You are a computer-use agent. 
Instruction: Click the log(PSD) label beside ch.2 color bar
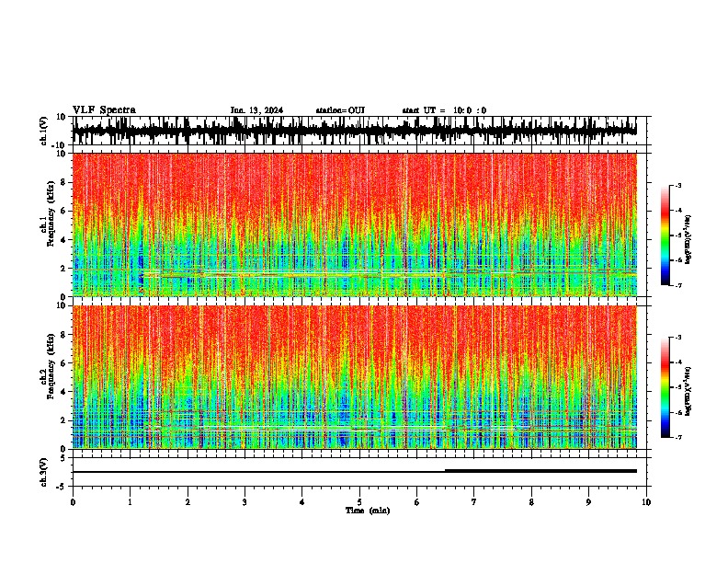click(x=688, y=391)
